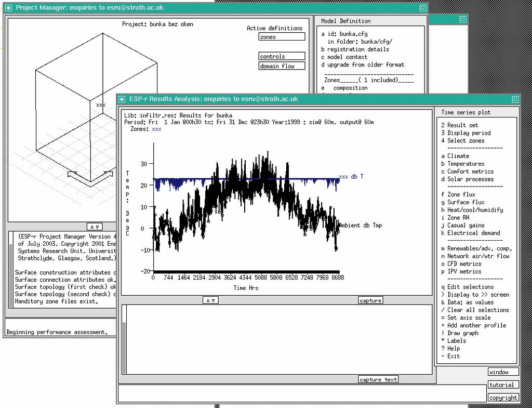Viewport: 532px width, 408px height.
Task: Click the ESP-r Results Analysis window menu icon
Action: pyautogui.click(x=122, y=99)
